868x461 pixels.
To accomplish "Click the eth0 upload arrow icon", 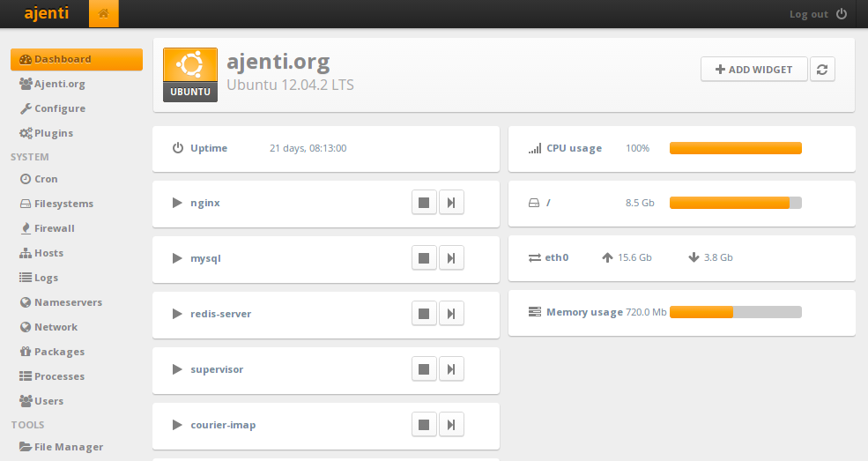I will point(607,257).
